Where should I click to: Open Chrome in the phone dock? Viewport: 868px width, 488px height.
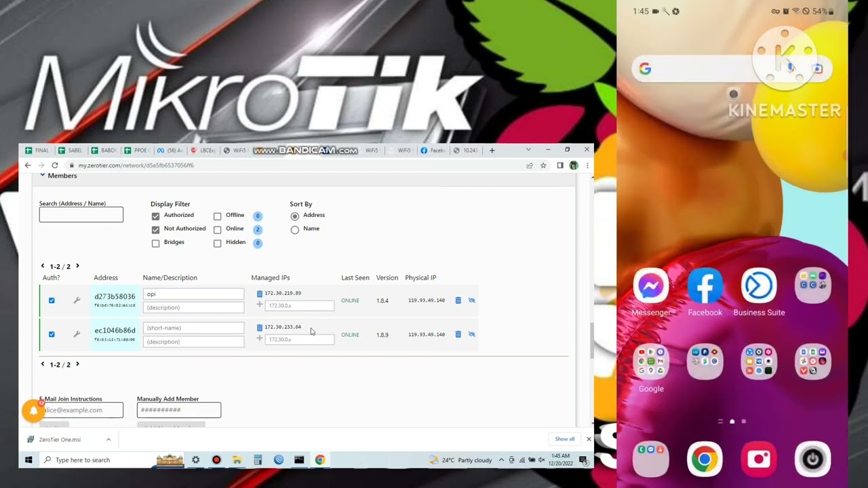point(705,460)
